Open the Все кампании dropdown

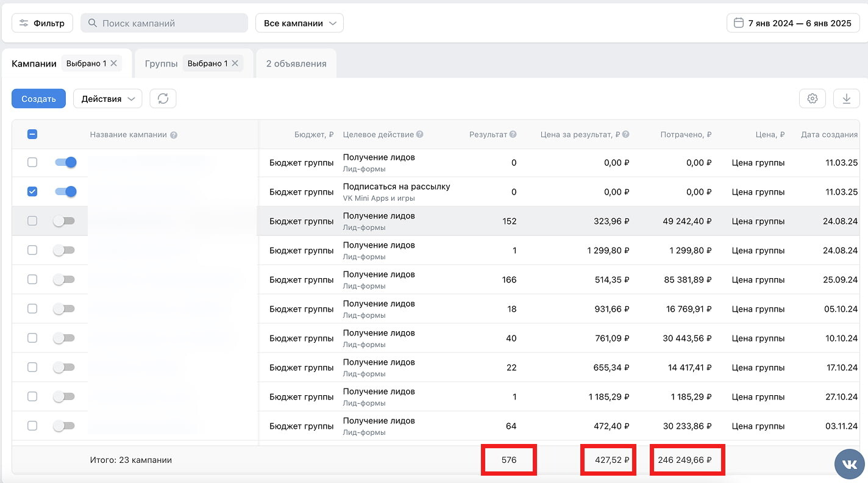pyautogui.click(x=299, y=23)
